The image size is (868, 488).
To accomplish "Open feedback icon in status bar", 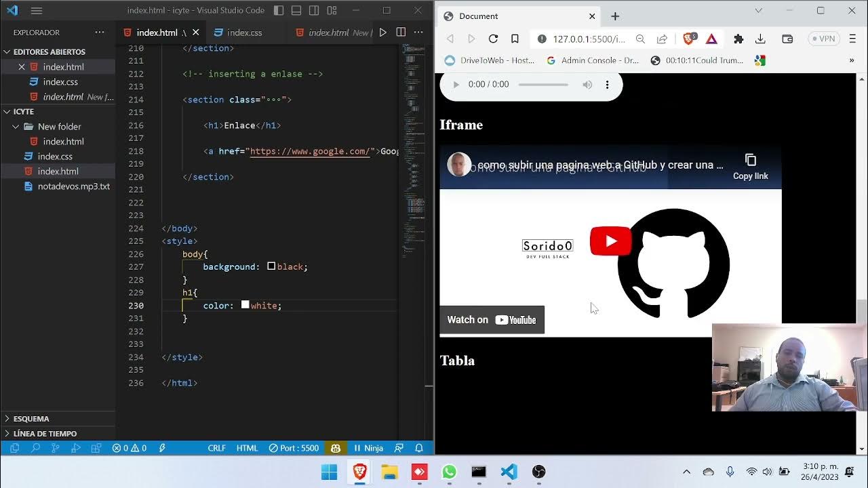I will pos(399,448).
